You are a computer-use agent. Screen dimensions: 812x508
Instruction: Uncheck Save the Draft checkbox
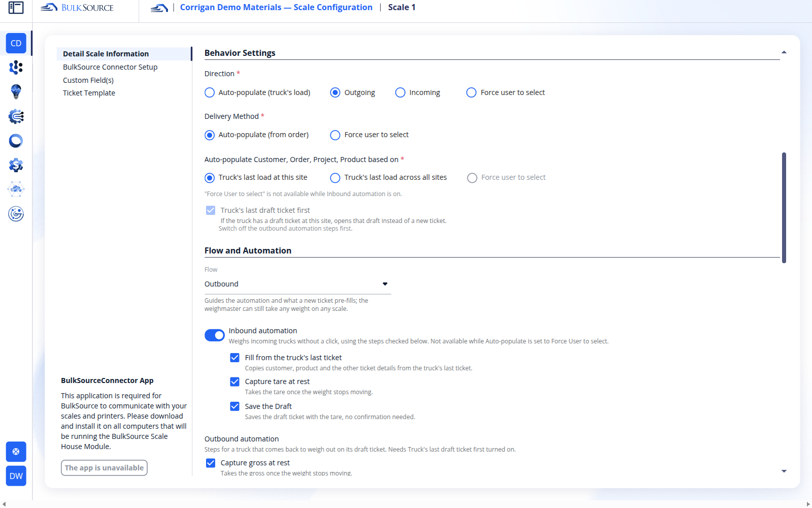click(x=234, y=406)
